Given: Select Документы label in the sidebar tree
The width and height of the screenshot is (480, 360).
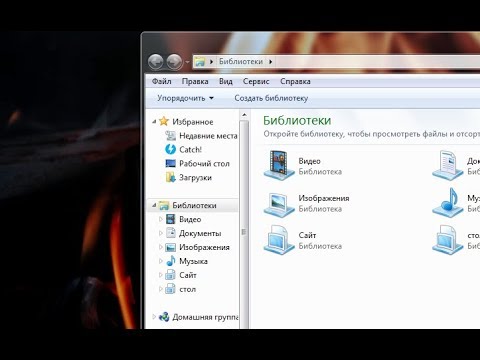Looking at the screenshot, I should [x=200, y=233].
